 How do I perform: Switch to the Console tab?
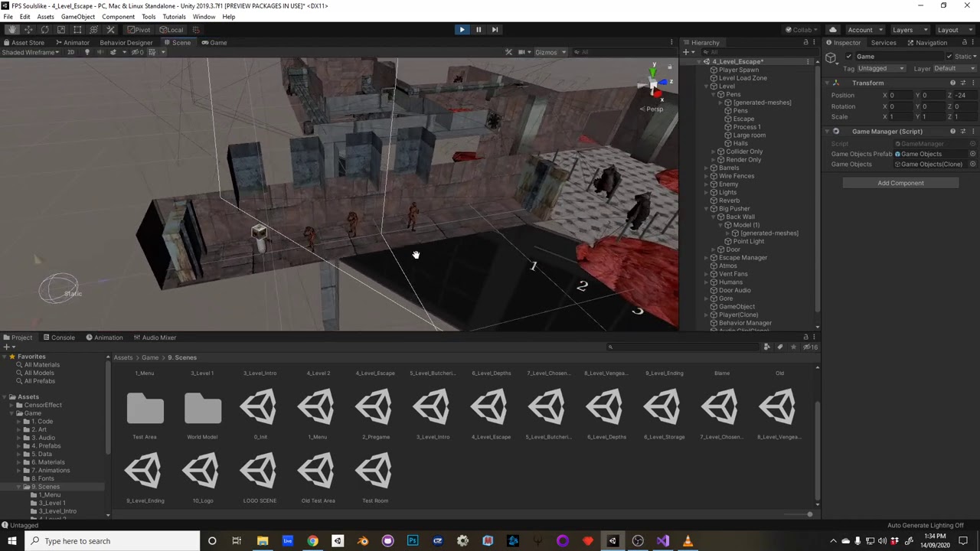pyautogui.click(x=59, y=337)
